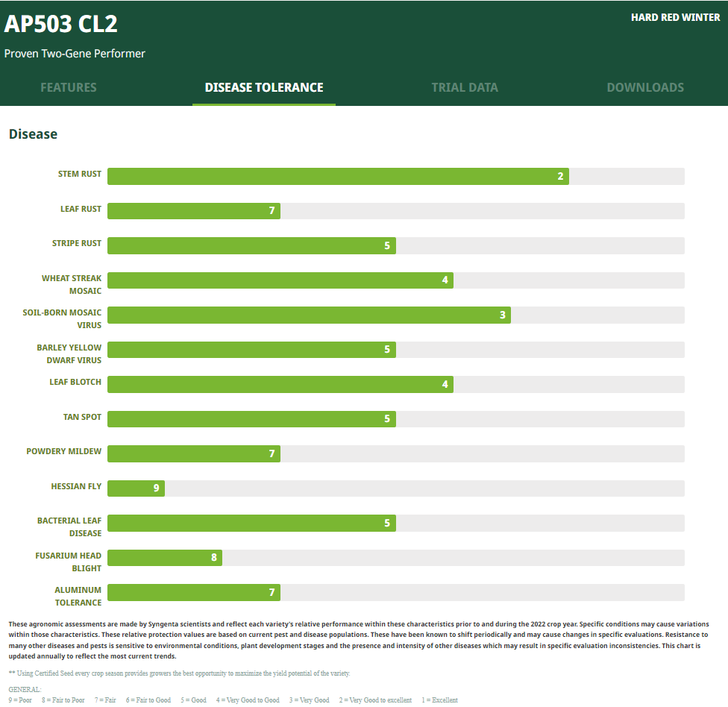Click the '6 = Fair to Good' legend entry
728x707 pixels.
[148, 700]
